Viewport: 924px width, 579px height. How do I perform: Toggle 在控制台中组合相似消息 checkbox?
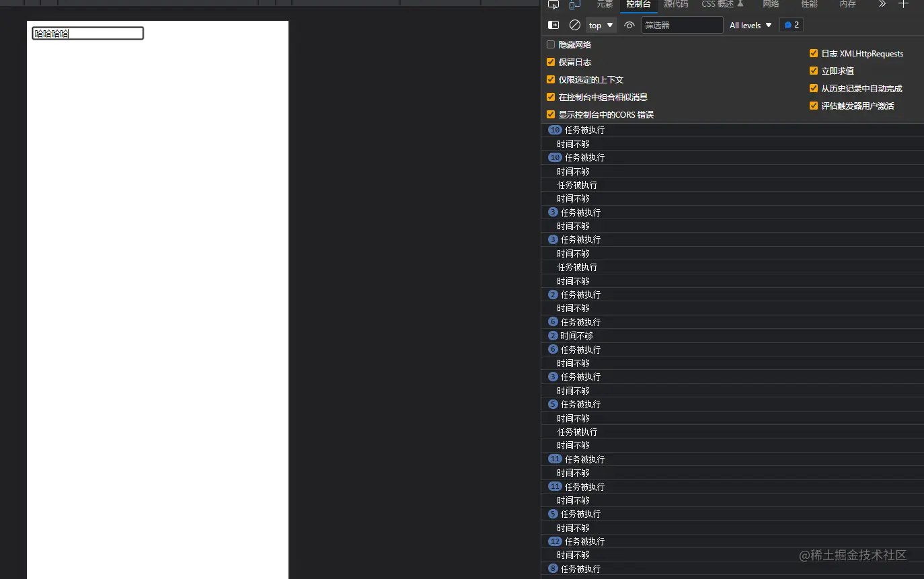(551, 97)
